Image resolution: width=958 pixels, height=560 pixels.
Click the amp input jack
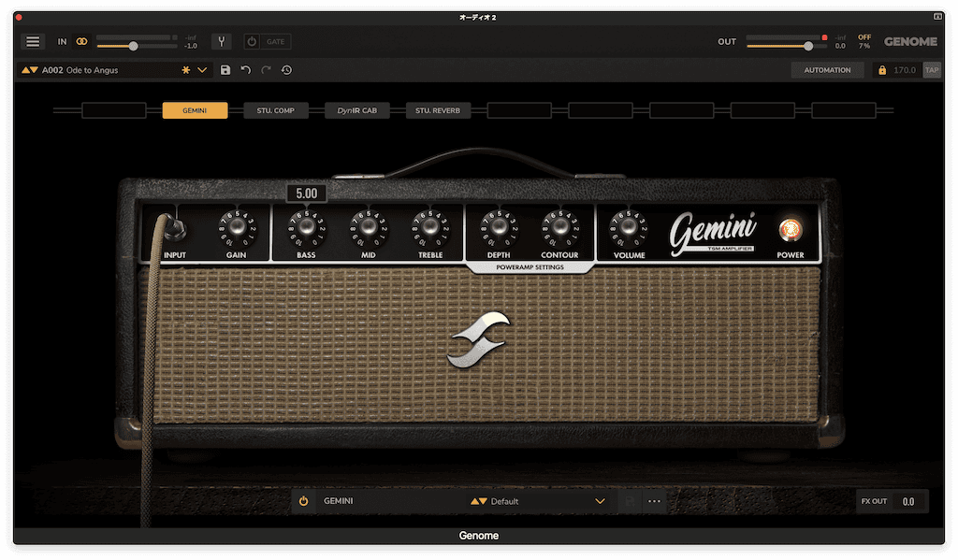click(x=175, y=228)
